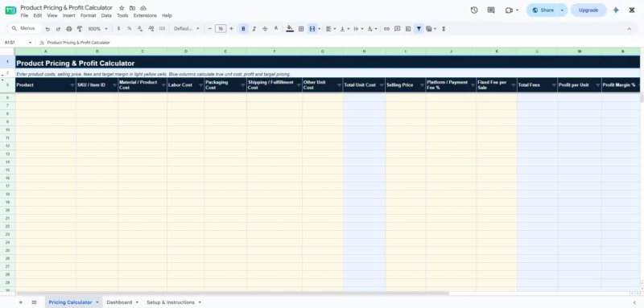Open version history
Screen dimensions: 644x308
tap(474, 10)
